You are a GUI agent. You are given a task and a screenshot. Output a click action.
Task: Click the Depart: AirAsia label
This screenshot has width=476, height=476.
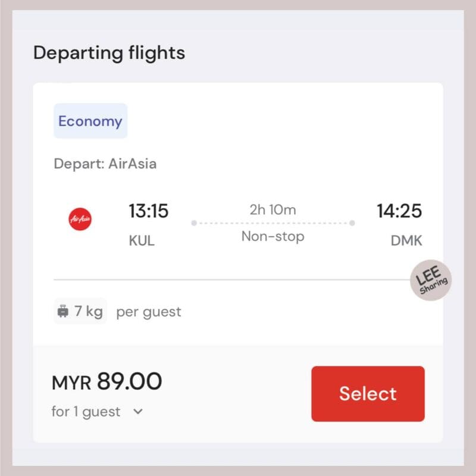pos(105,164)
